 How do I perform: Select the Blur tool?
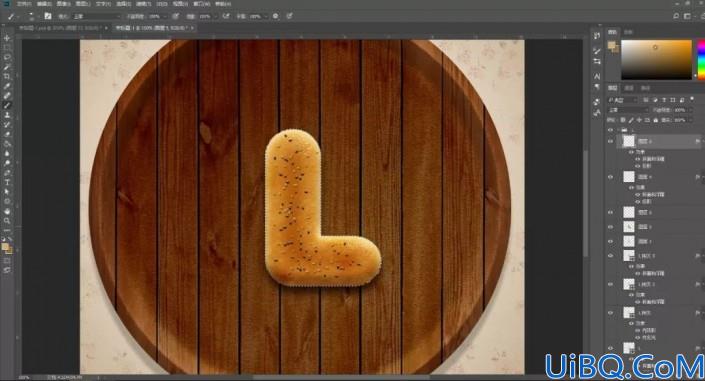pyautogui.click(x=7, y=153)
